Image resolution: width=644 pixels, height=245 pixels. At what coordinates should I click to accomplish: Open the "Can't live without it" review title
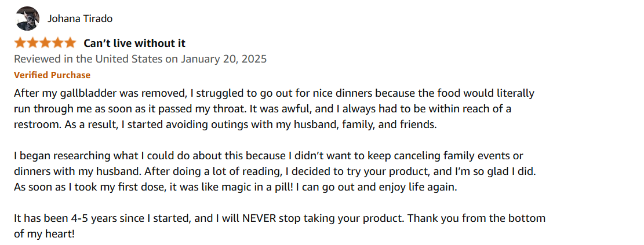pyautogui.click(x=134, y=43)
